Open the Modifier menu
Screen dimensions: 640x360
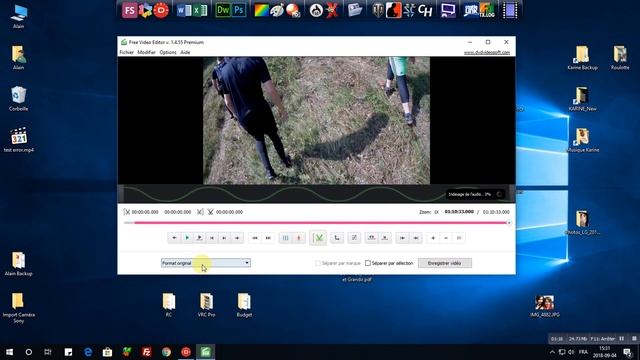(x=146, y=52)
